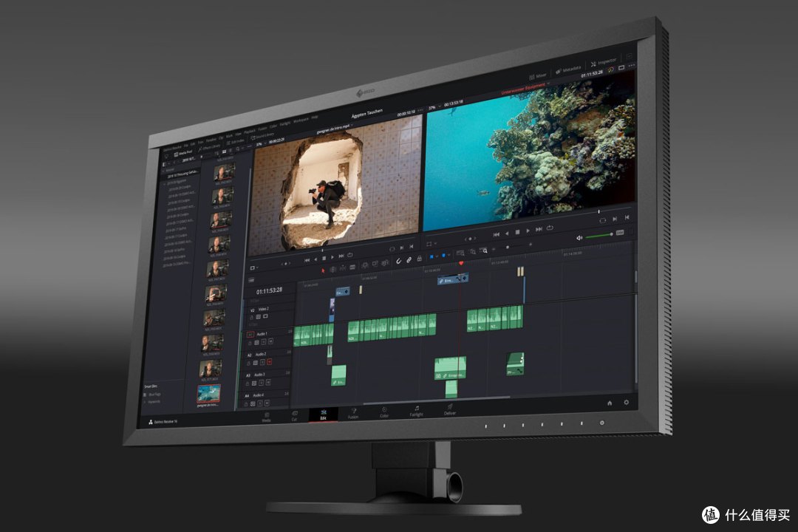Click the Zoom Full Extent timeline icon
798x532 pixels.
[x=460, y=253]
